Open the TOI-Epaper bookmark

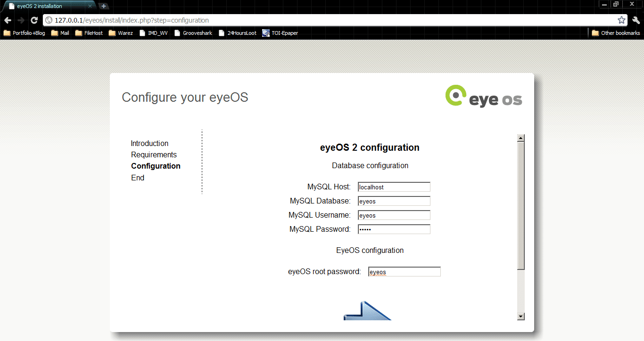coord(280,33)
